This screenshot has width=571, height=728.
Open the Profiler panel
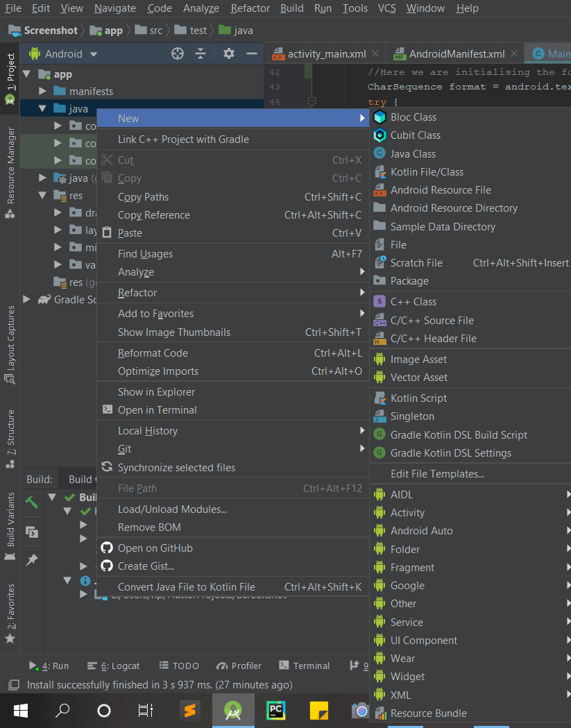point(239,666)
